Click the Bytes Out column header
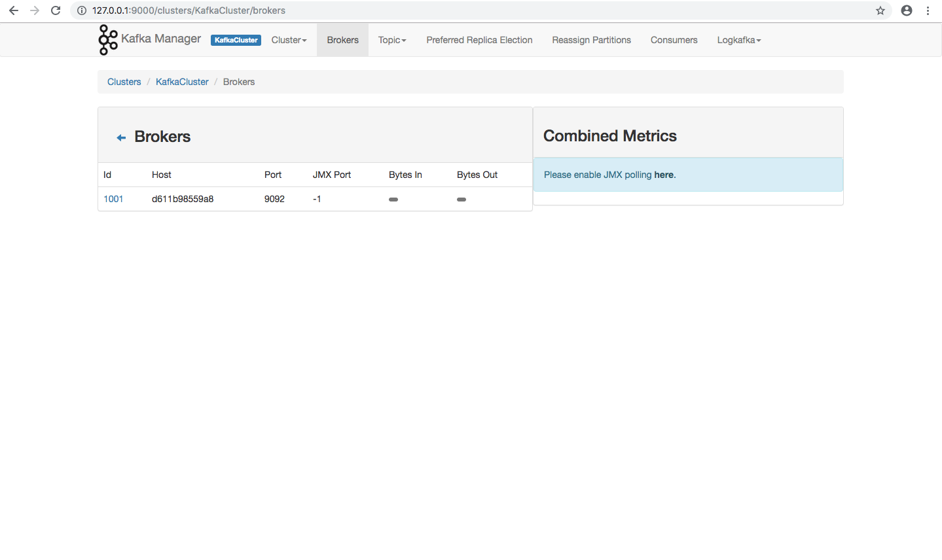Image resolution: width=942 pixels, height=560 pixels. coord(477,175)
